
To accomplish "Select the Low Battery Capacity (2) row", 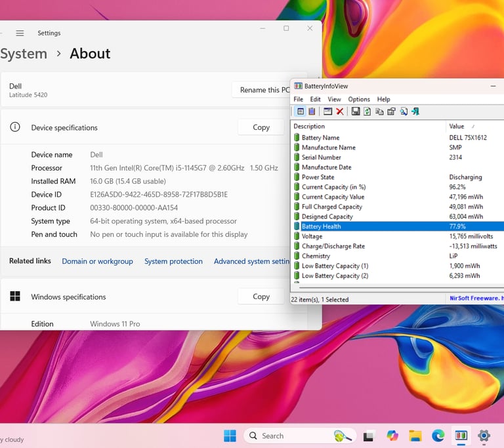I will [x=398, y=275].
